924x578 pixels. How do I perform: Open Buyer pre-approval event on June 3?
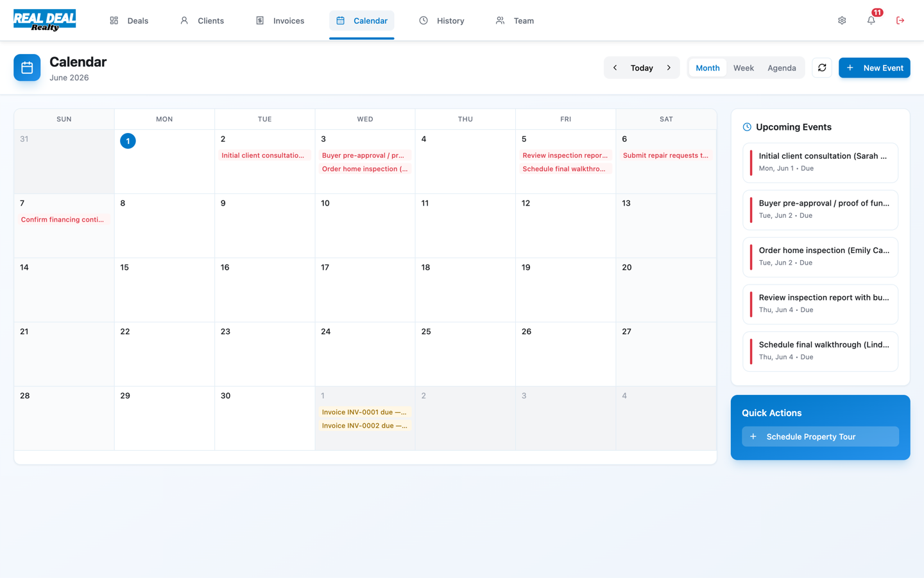click(x=365, y=155)
